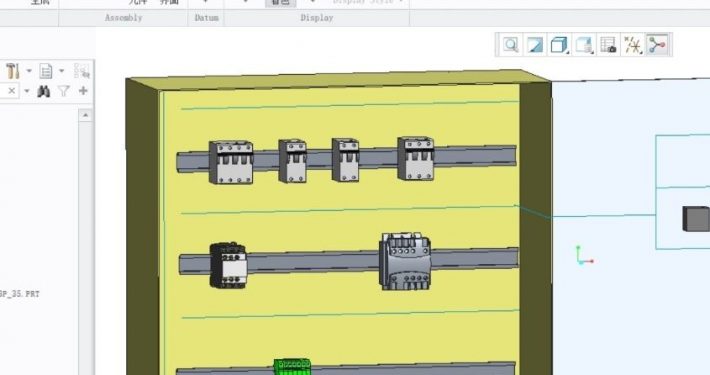The image size is (710, 375).
Task: Click the hammer settings icon in model tree
Action: (x=13, y=71)
